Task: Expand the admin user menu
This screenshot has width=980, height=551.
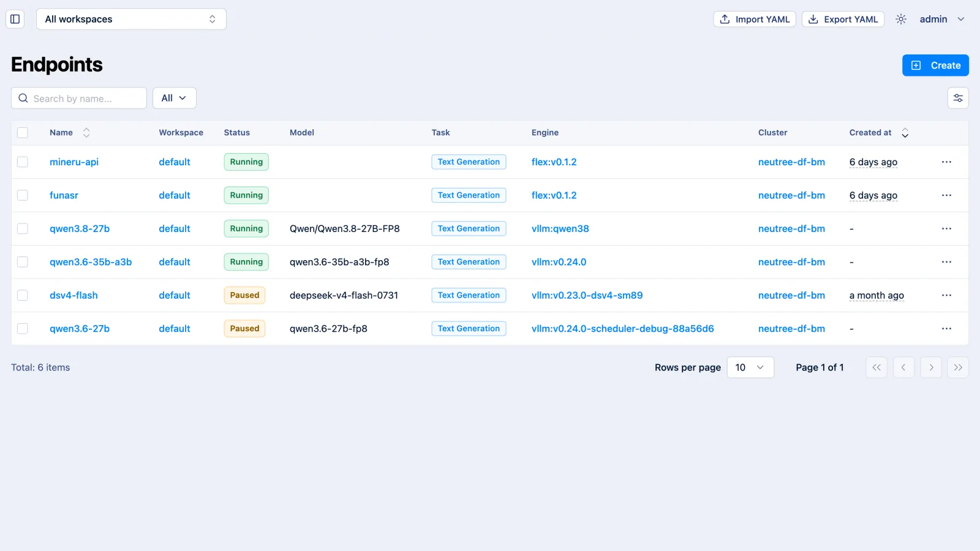Action: [942, 19]
